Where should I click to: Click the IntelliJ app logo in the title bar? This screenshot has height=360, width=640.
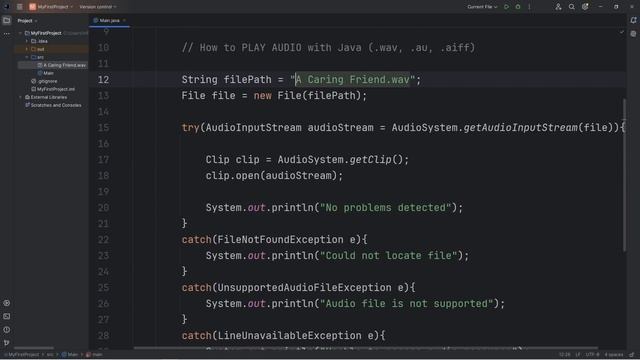(6, 7)
